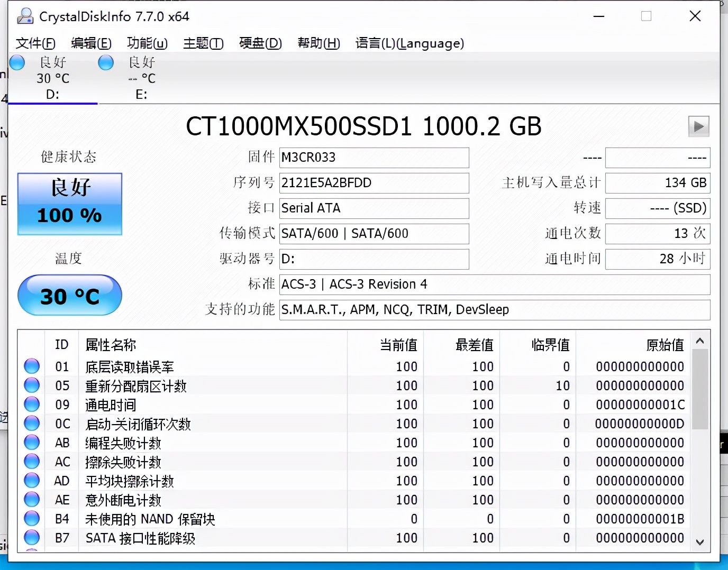The image size is (728, 570).
Task: Click the status dot beside 通电时间 attribute
Action: coord(31,403)
